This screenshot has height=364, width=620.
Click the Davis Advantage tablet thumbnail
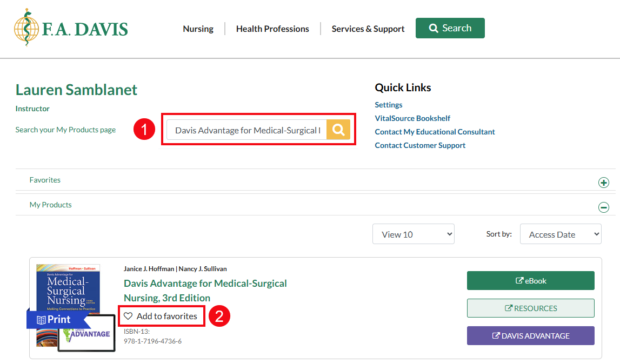[87, 333]
